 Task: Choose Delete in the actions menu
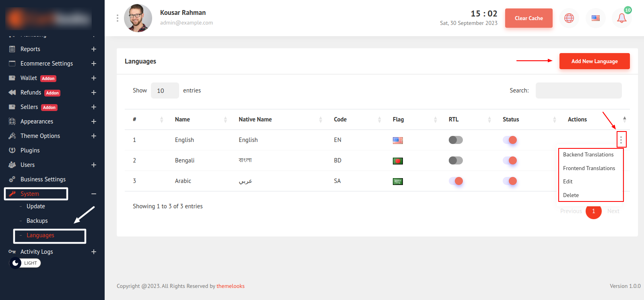[x=571, y=195]
